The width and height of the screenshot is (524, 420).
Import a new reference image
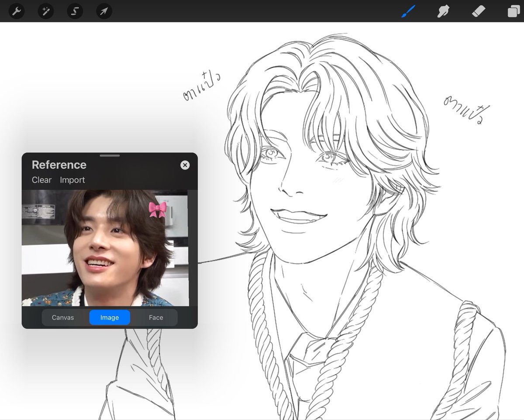pyautogui.click(x=72, y=180)
